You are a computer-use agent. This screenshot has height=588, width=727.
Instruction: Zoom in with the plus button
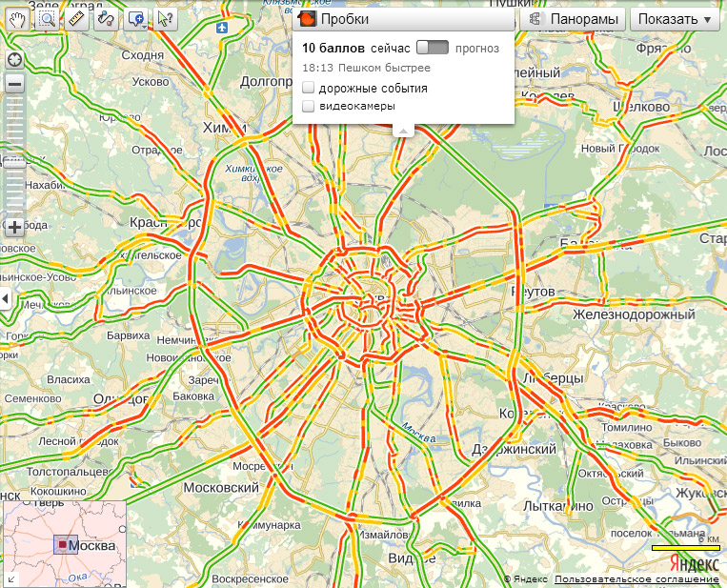[14, 227]
